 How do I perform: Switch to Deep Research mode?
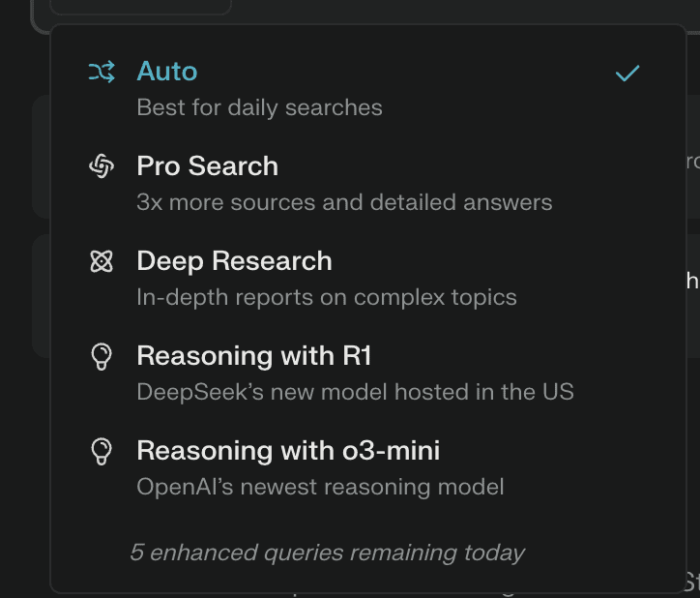(234, 261)
